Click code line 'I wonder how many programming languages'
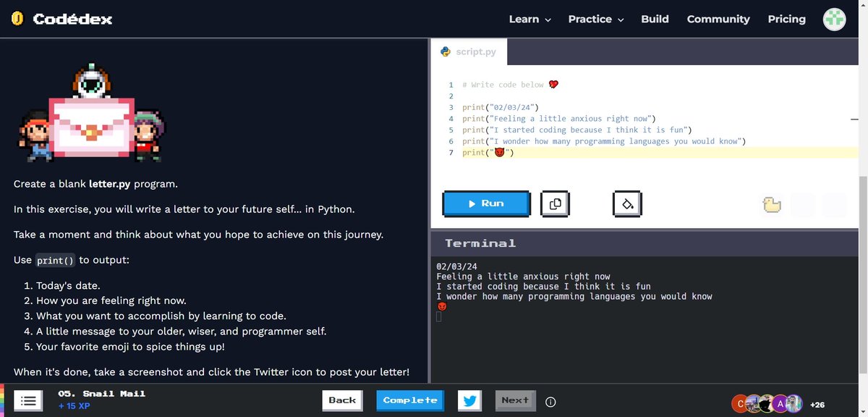 coord(604,141)
